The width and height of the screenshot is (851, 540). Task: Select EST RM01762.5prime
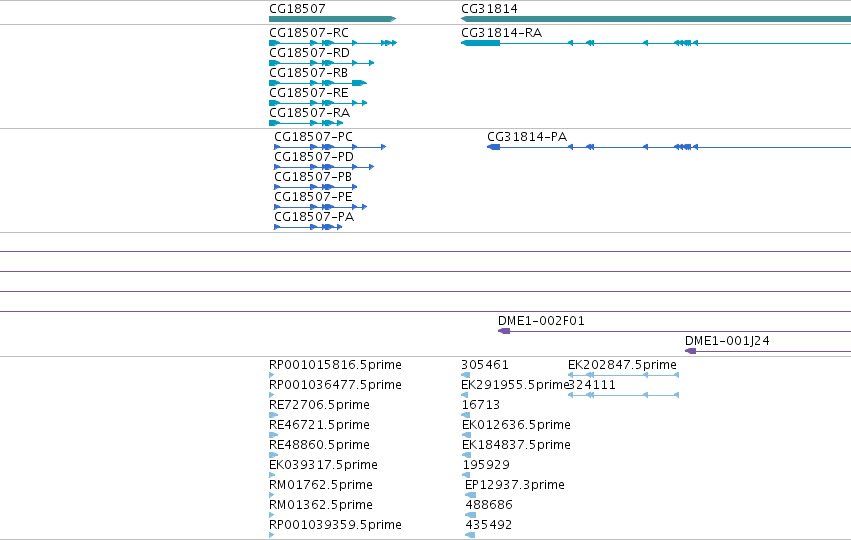[321, 485]
